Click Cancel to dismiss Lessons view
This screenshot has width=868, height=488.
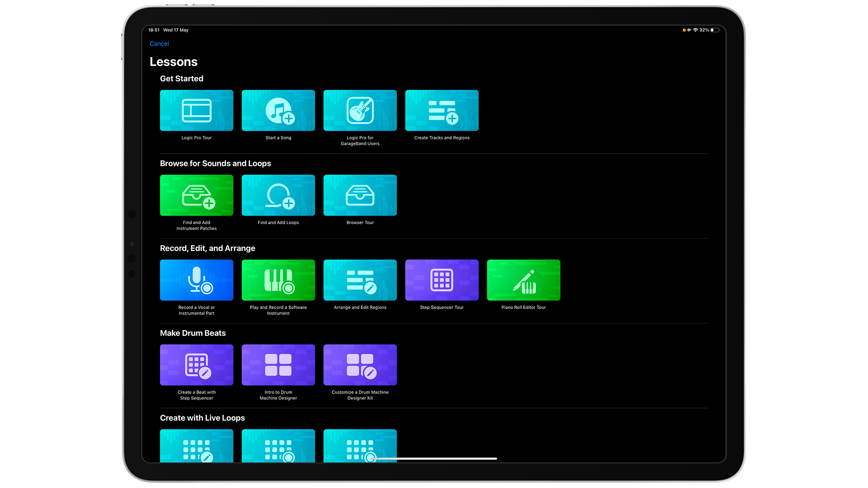point(159,43)
